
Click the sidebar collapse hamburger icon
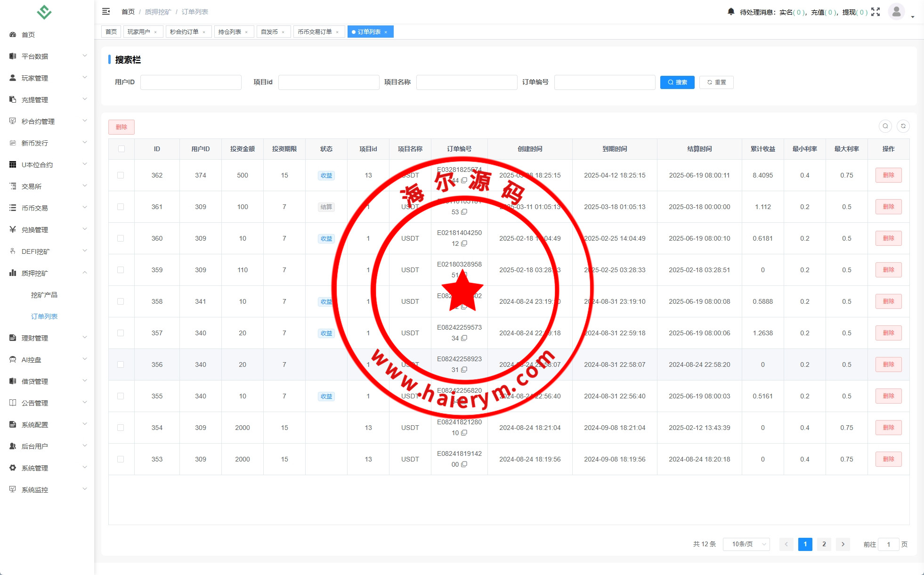tap(106, 11)
